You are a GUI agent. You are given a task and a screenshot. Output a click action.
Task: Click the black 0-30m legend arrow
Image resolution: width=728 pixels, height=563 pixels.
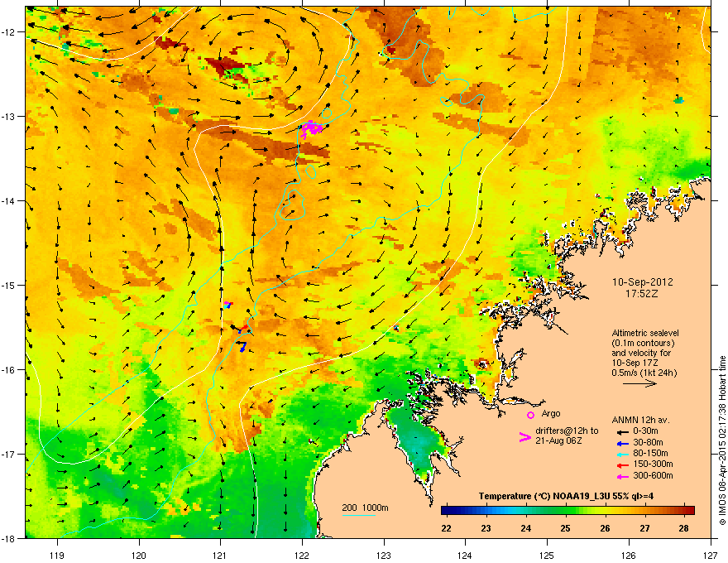point(622,432)
